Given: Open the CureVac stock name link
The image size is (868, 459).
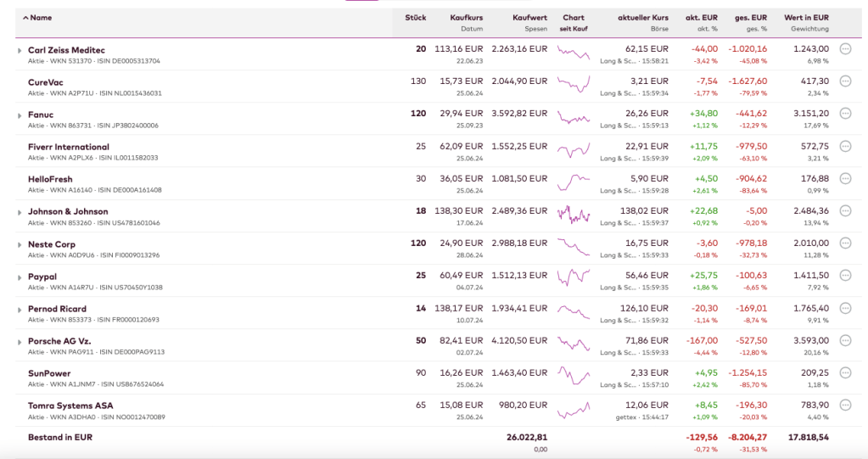Looking at the screenshot, I should tap(46, 82).
